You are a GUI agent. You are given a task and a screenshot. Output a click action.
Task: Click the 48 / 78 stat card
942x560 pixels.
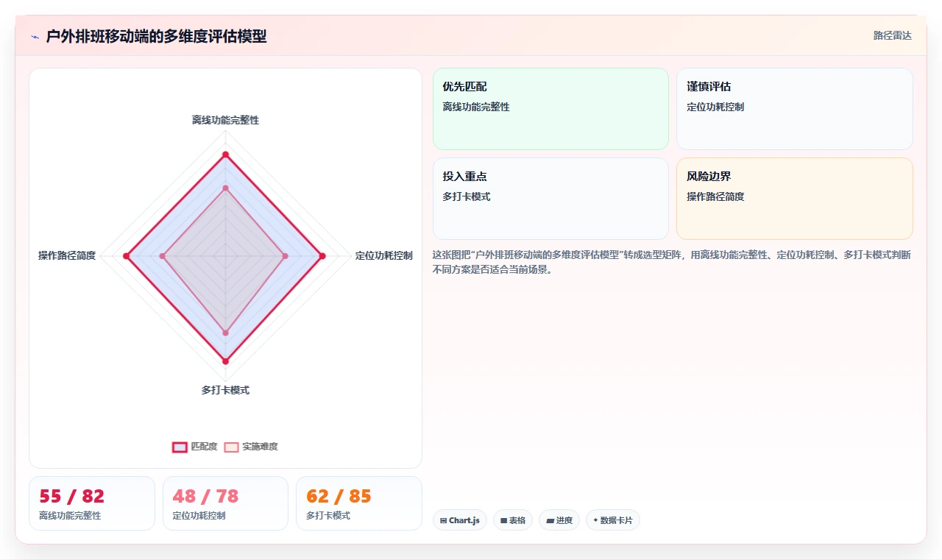[x=225, y=503]
